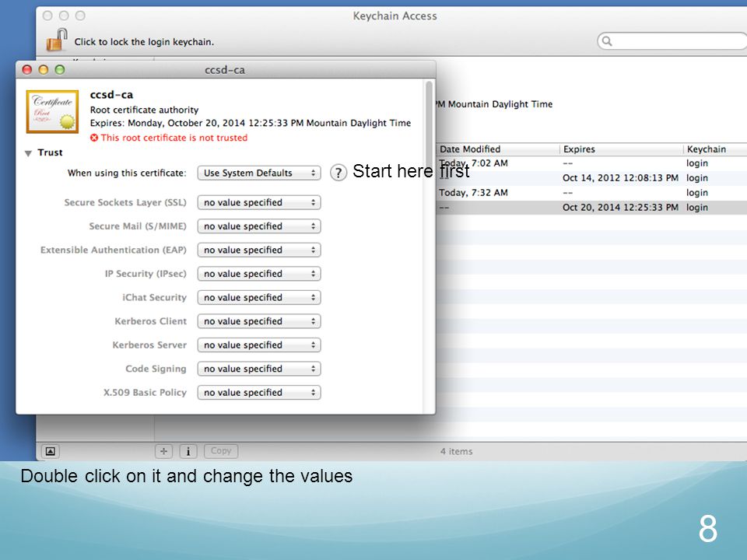
Task: Minimize the ccsd-ca window with yellow button
Action: [x=44, y=70]
